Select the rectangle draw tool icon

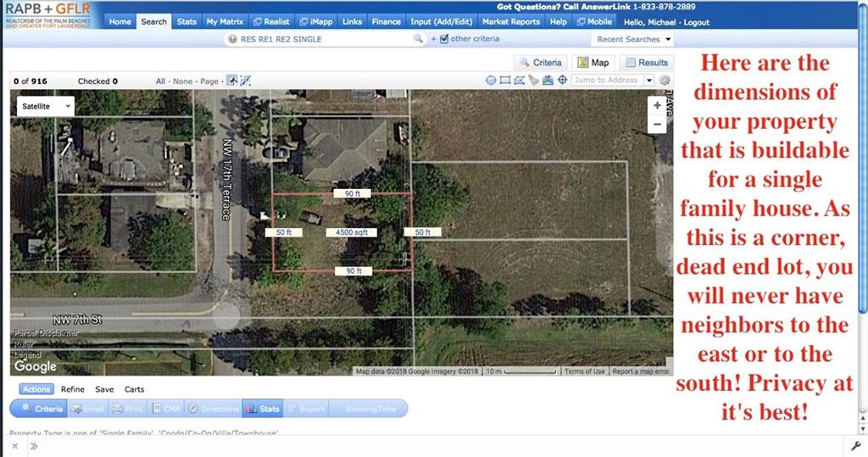tap(505, 81)
